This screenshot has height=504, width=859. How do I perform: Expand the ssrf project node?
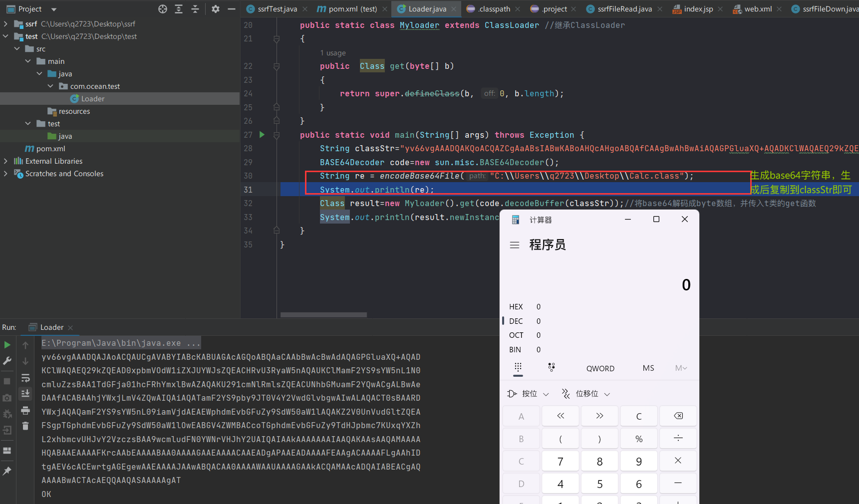(5, 24)
